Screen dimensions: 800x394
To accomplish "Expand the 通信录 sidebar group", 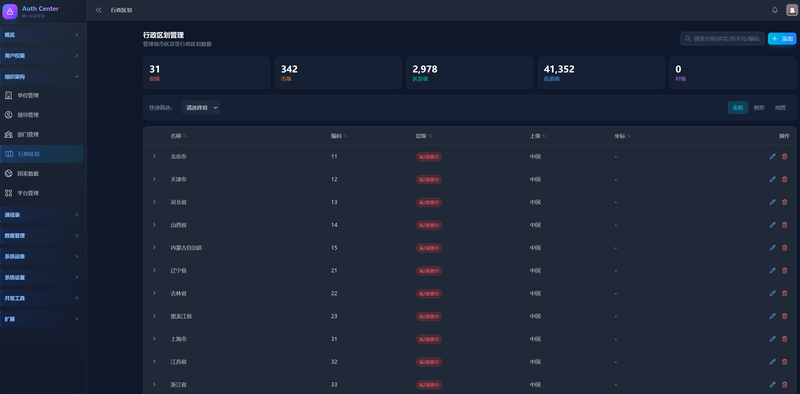I will (x=42, y=215).
